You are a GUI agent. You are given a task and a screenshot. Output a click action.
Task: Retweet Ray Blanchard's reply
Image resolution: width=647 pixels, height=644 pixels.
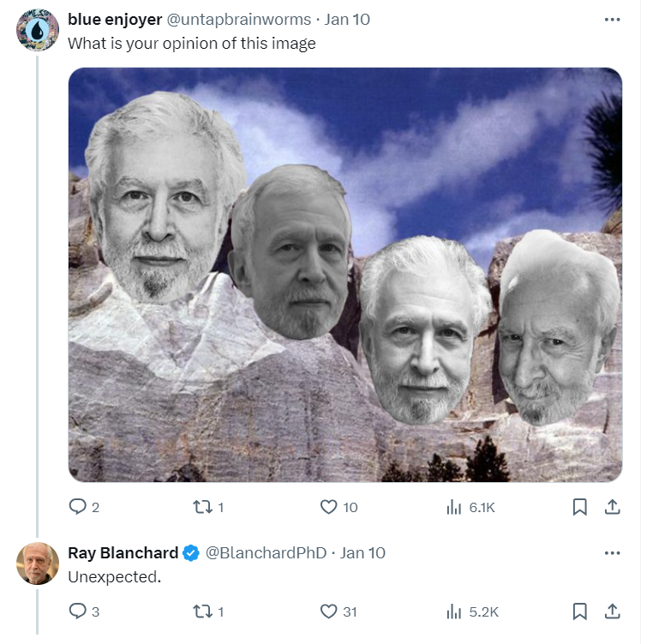point(209,611)
